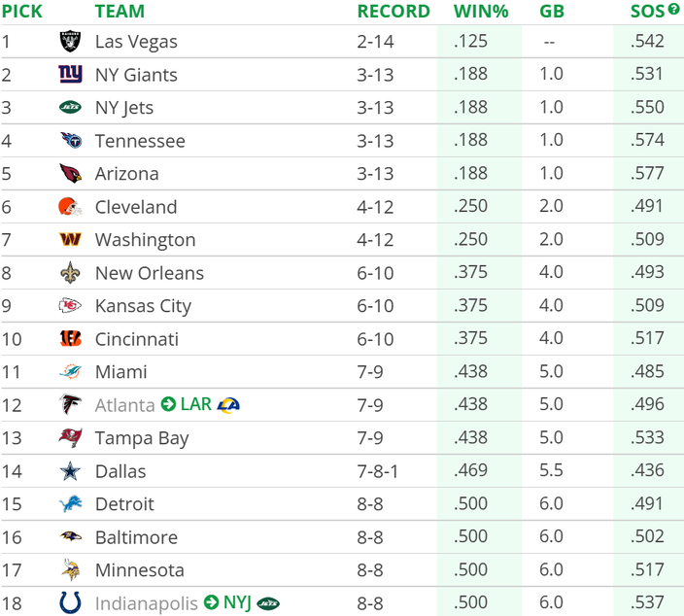The image size is (684, 616).
Task: Open the Washington team link
Action: (145, 240)
